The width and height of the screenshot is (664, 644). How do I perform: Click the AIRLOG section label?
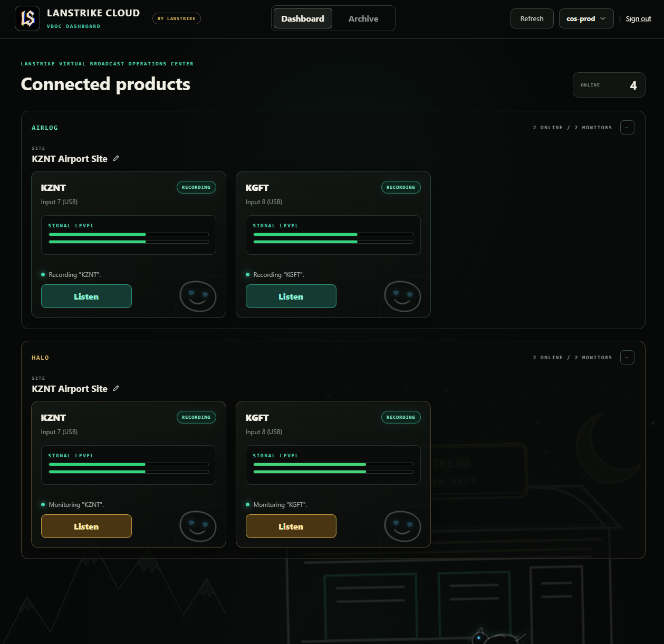pos(45,128)
